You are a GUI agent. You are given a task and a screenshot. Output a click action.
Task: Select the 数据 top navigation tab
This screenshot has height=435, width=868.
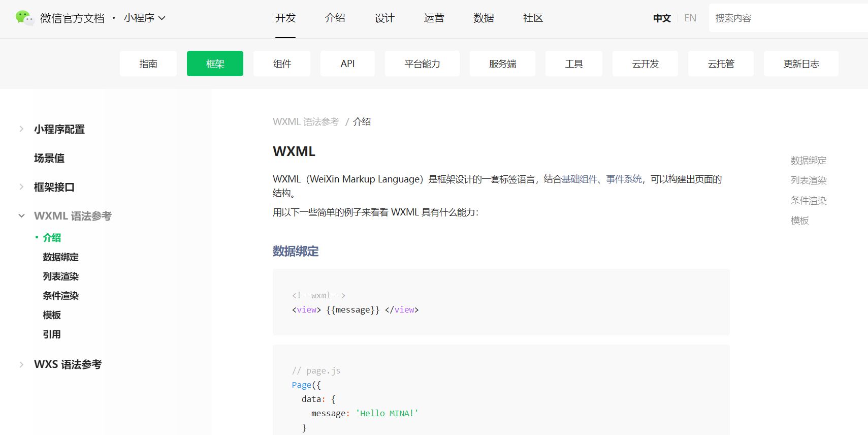(x=484, y=18)
